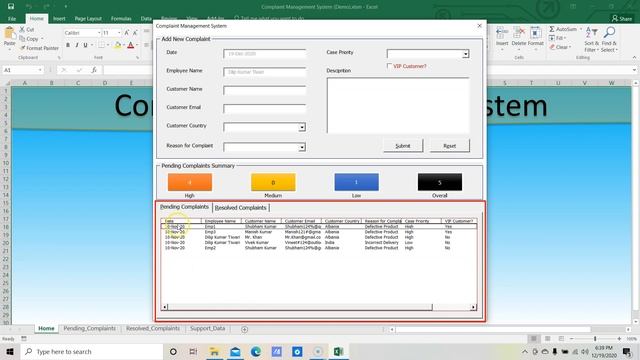Image resolution: width=640 pixels, height=360 pixels.
Task: Click the Insert Function fx icon
Action: 94,70
